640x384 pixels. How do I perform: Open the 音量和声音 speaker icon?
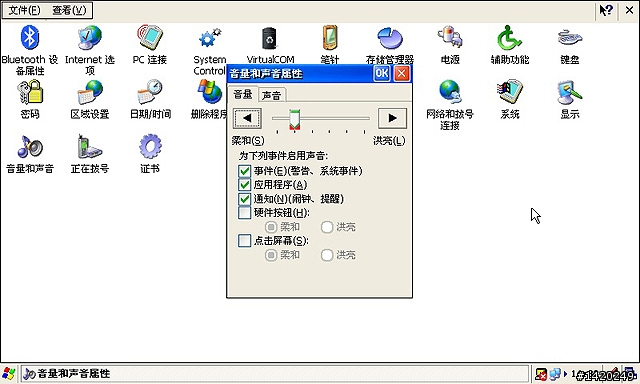(30, 147)
